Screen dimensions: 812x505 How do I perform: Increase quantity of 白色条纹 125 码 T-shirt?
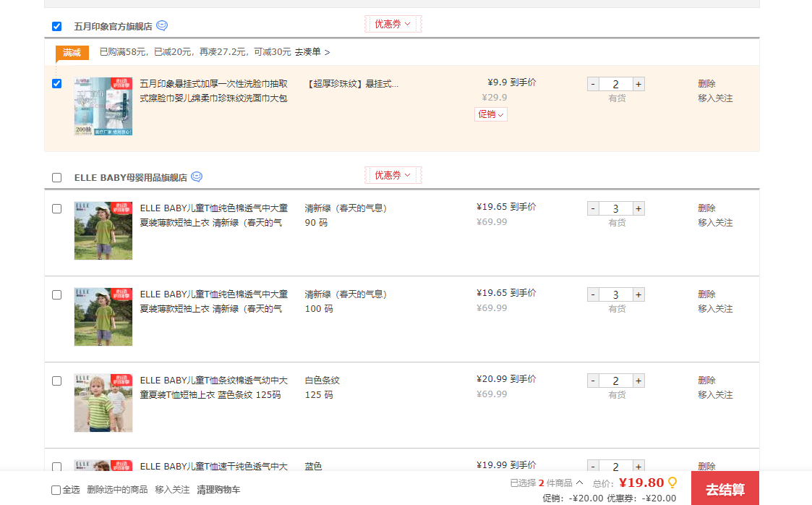pos(638,381)
